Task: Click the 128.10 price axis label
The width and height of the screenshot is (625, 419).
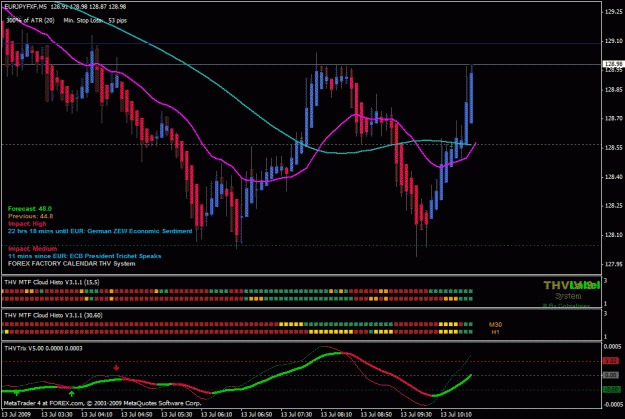Action: pyautogui.click(x=614, y=235)
